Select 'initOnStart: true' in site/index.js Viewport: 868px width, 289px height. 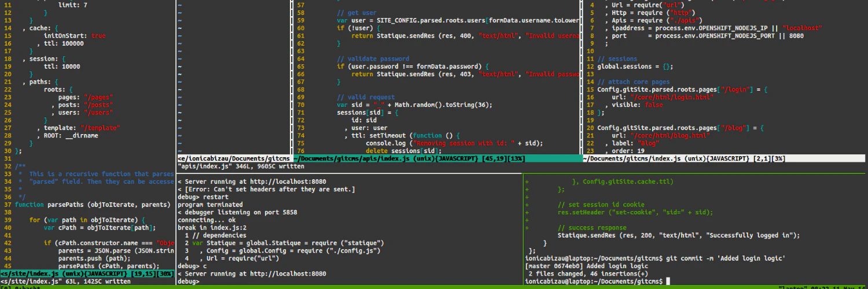[75, 35]
